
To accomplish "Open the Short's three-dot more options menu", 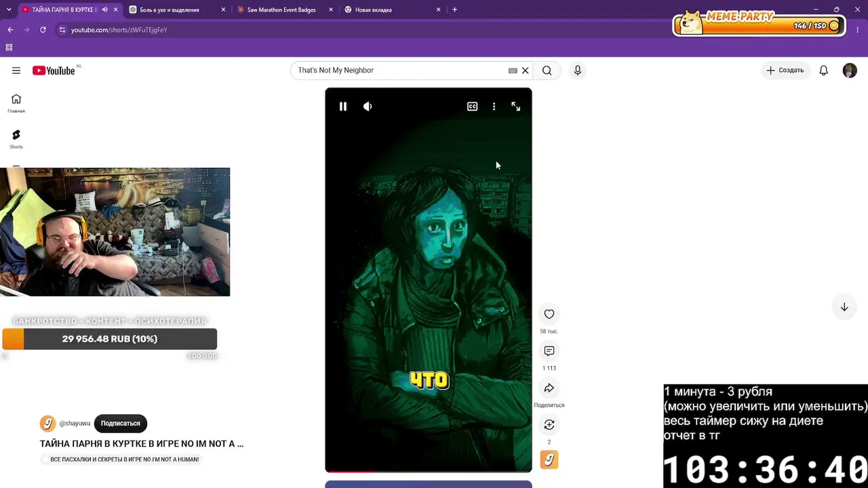I will click(494, 106).
